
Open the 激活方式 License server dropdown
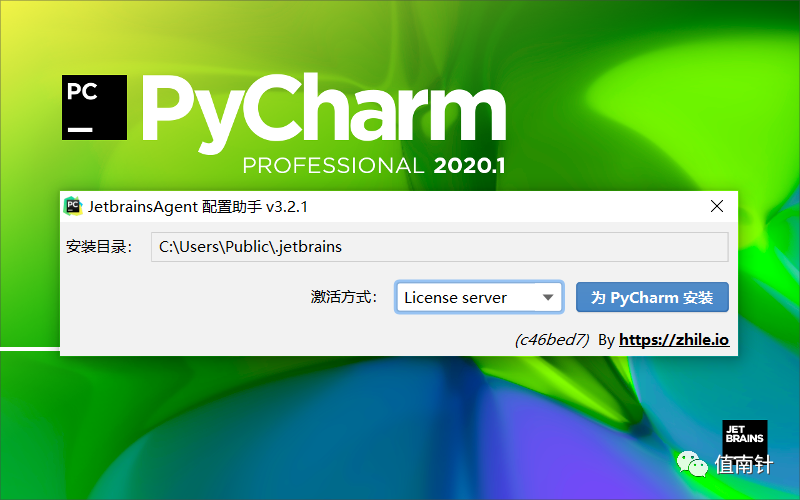[479, 297]
